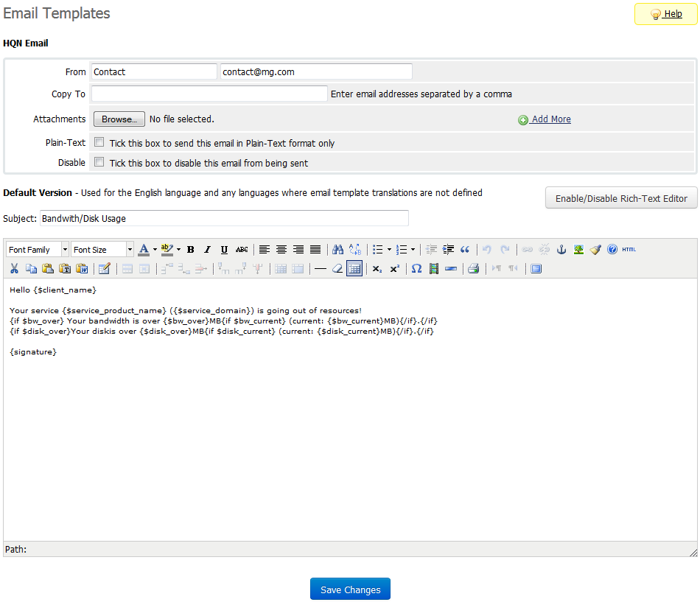700x602 pixels.
Task: Paste from clipboard
Action: click(x=48, y=269)
